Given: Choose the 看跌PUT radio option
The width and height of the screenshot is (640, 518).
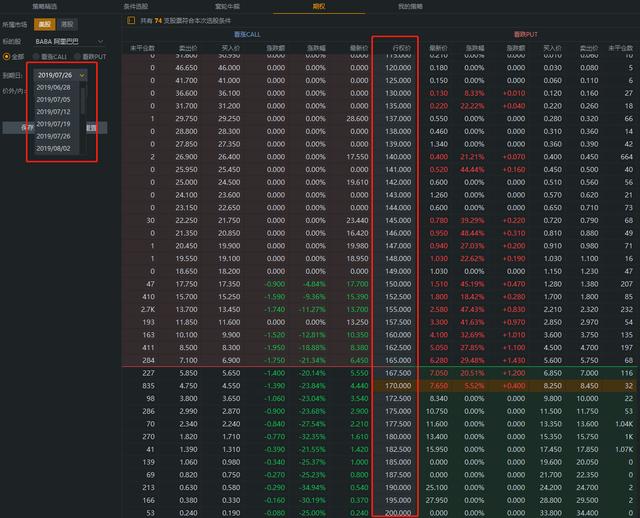Looking at the screenshot, I should pyautogui.click(x=95, y=56).
